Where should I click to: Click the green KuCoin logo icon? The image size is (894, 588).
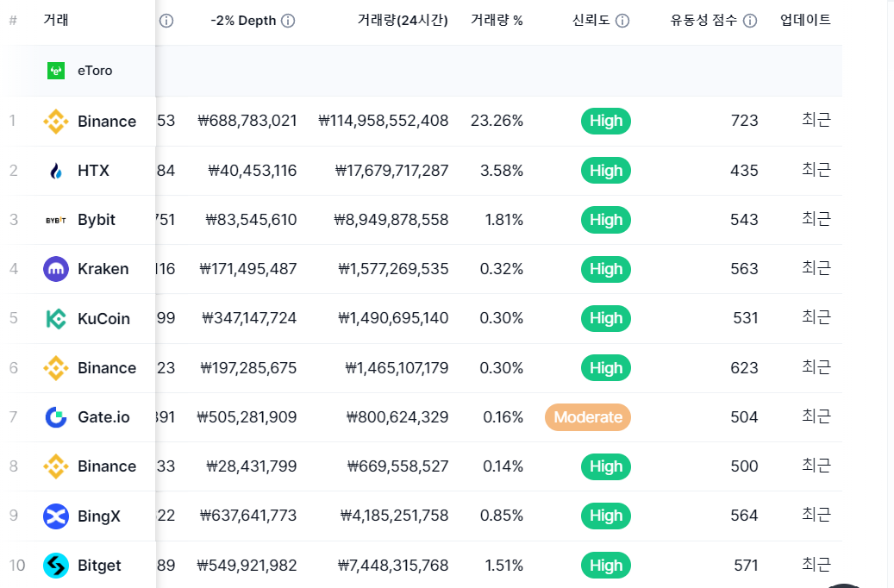click(x=56, y=318)
